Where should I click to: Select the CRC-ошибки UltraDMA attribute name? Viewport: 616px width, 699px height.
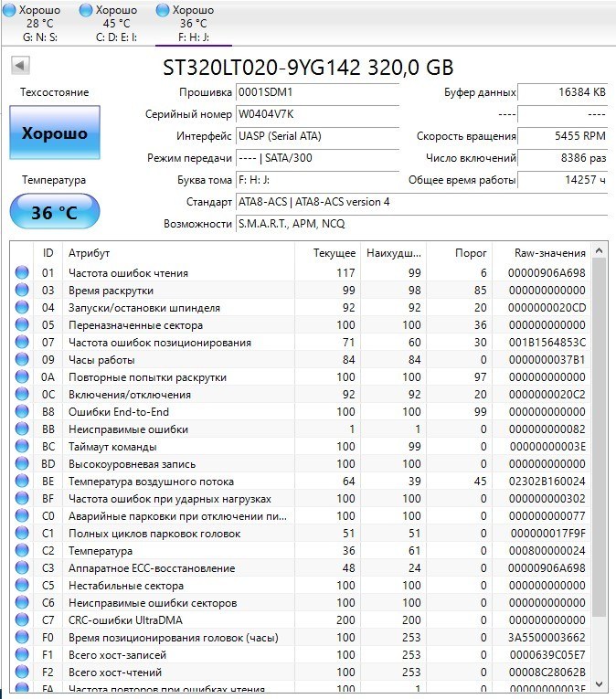click(125, 620)
